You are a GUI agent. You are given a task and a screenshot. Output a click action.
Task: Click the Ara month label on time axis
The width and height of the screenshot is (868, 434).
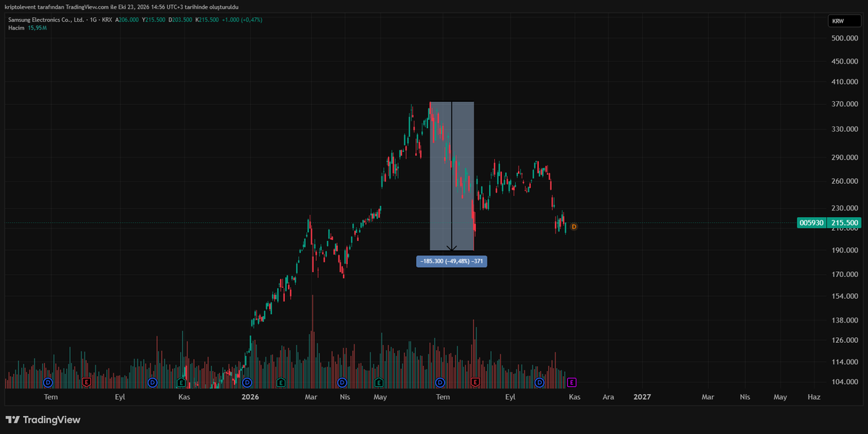(609, 397)
